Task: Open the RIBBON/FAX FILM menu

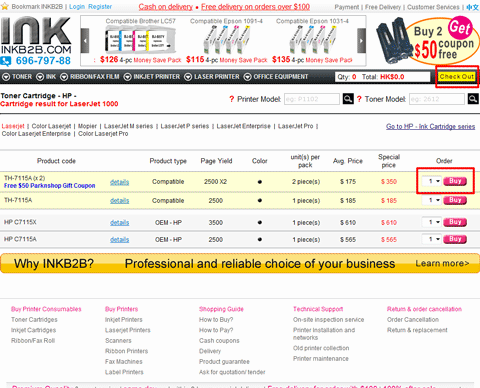Action: point(90,77)
